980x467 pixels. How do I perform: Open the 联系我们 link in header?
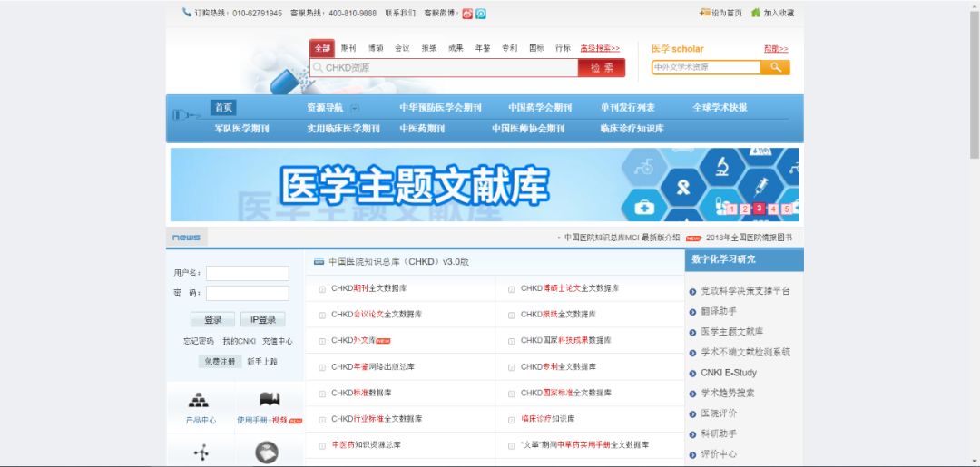(400, 13)
